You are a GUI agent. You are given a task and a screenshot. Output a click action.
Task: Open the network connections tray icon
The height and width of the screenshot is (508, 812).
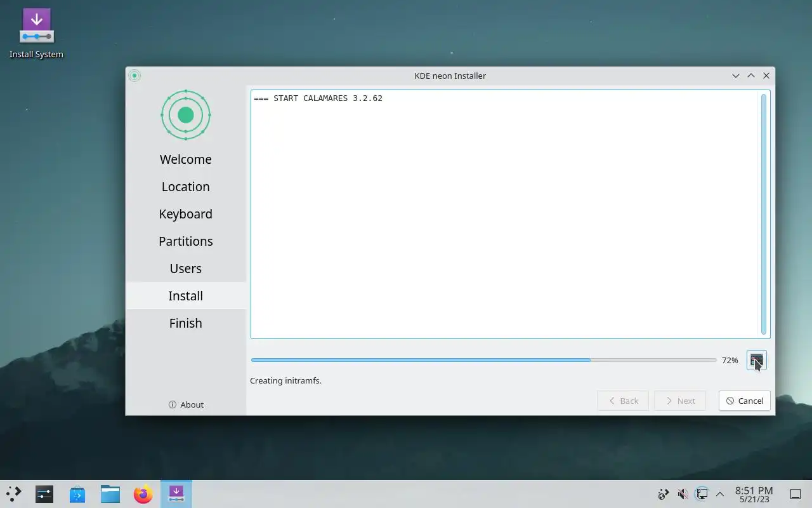702,494
